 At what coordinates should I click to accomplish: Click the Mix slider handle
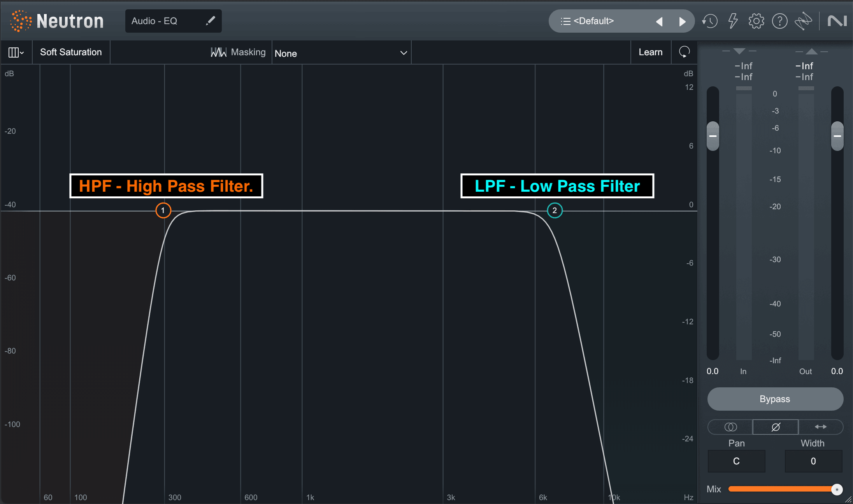837,489
